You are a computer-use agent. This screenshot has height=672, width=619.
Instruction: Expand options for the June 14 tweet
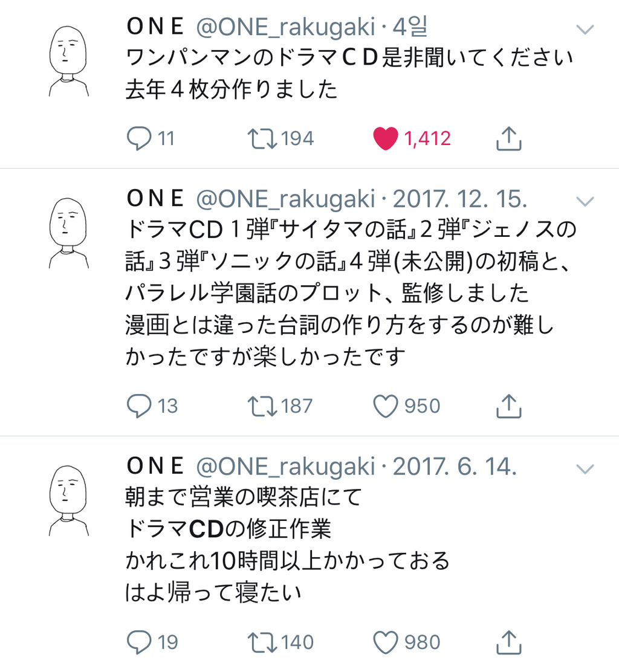pyautogui.click(x=585, y=468)
